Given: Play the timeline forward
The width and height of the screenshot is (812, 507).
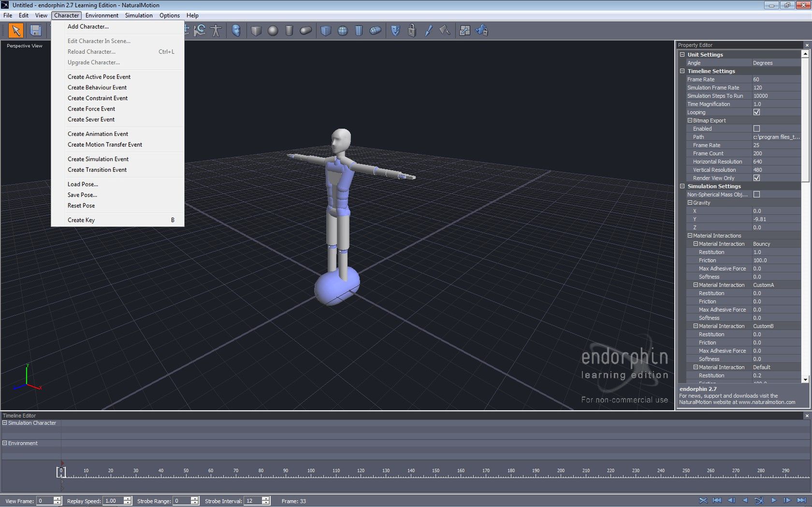Looking at the screenshot, I should point(773,500).
